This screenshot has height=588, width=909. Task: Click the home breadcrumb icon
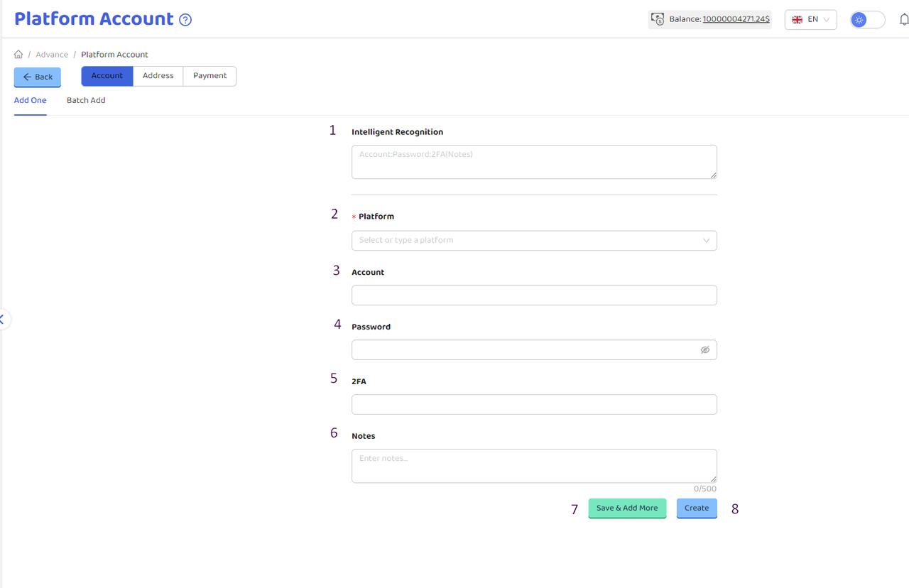click(x=18, y=55)
